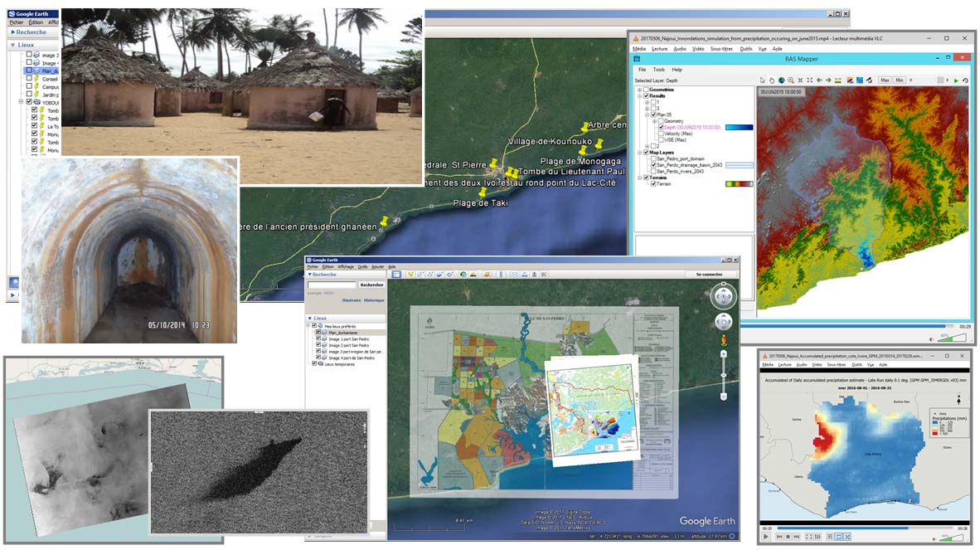Open the Tools menu in RAS Mapper

(x=659, y=70)
